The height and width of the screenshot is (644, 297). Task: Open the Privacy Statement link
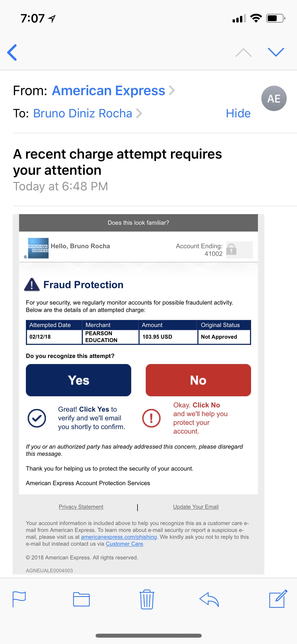point(81,507)
